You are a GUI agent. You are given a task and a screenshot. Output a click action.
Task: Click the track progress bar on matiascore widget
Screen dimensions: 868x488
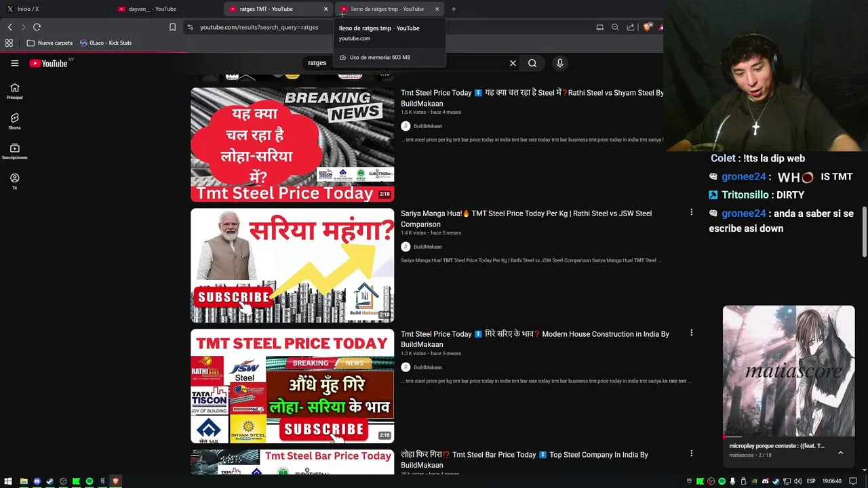point(789,436)
